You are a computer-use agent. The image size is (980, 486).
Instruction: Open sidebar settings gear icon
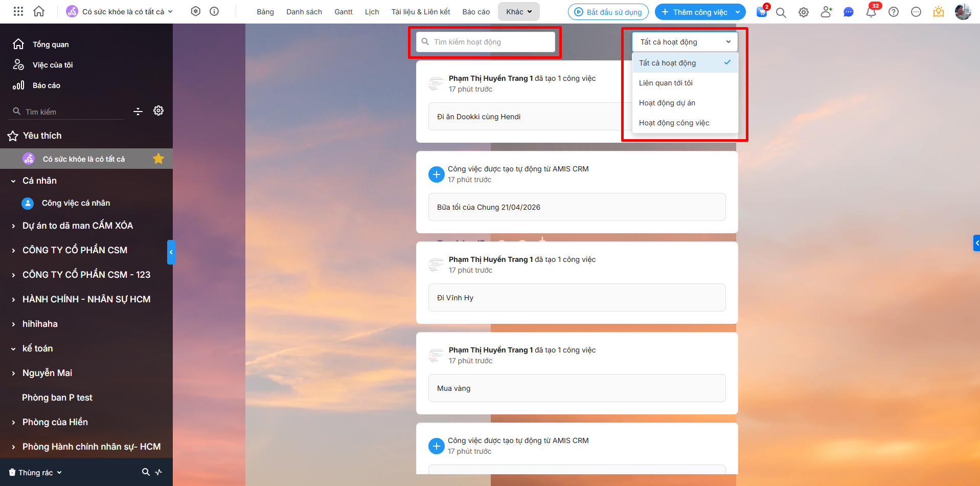point(158,111)
